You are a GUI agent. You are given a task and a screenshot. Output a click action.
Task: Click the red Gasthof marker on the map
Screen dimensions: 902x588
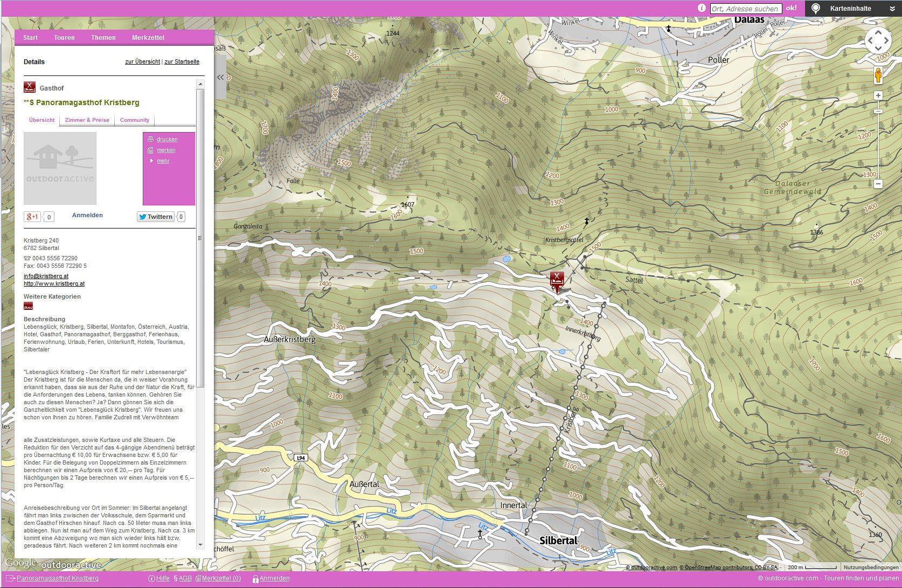(x=557, y=280)
